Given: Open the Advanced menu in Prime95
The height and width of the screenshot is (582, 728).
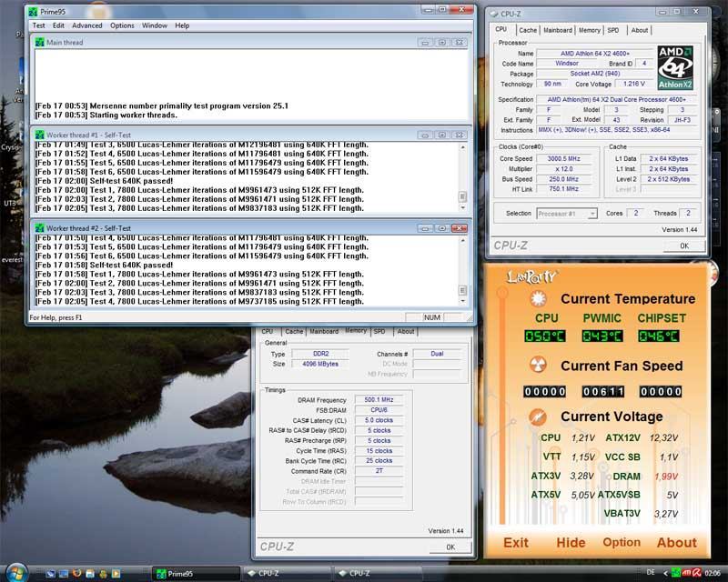Looking at the screenshot, I should point(87,25).
